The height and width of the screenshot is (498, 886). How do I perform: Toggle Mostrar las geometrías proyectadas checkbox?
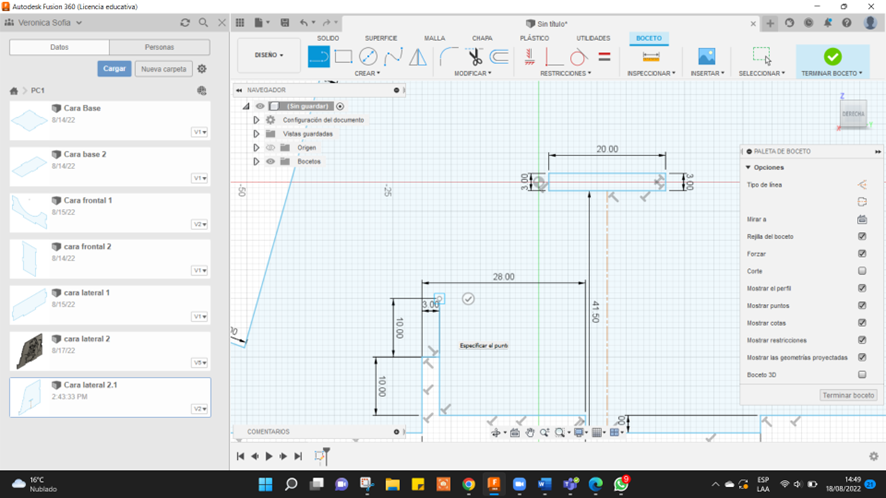coord(862,357)
